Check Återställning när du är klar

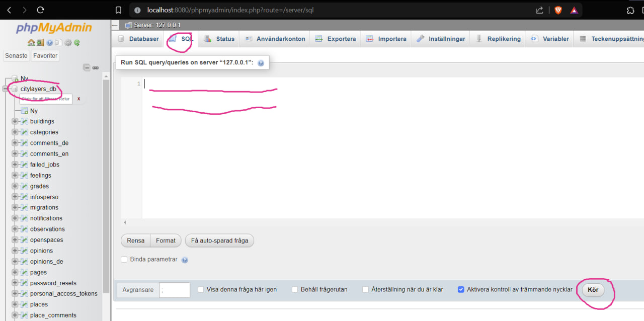[x=366, y=290]
